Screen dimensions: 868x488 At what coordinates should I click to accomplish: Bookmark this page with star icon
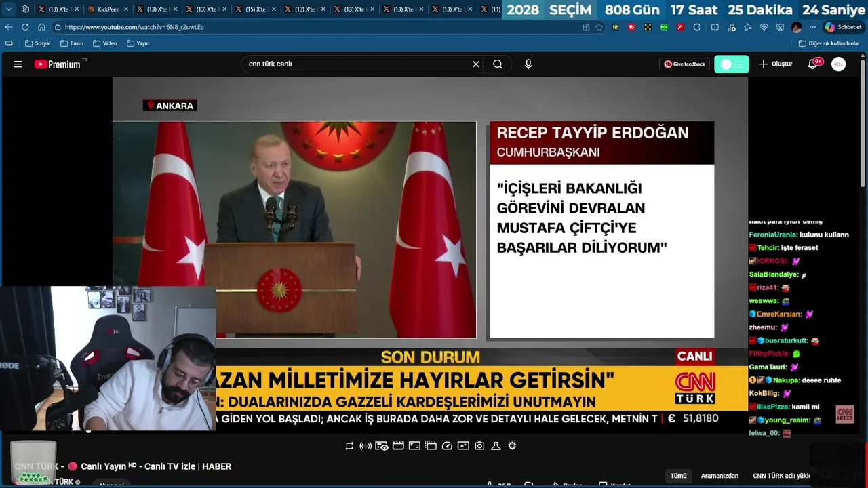pos(599,27)
